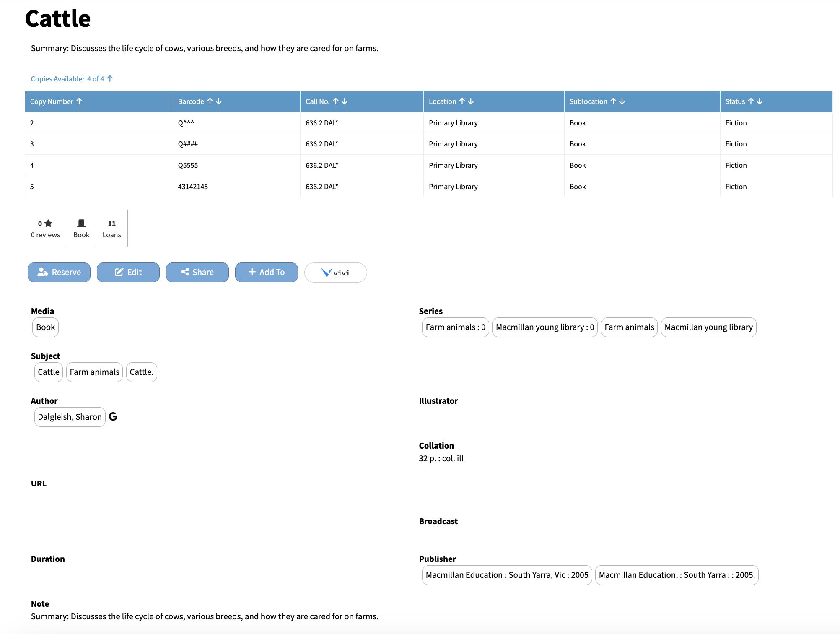Click the Book media icon

click(81, 223)
